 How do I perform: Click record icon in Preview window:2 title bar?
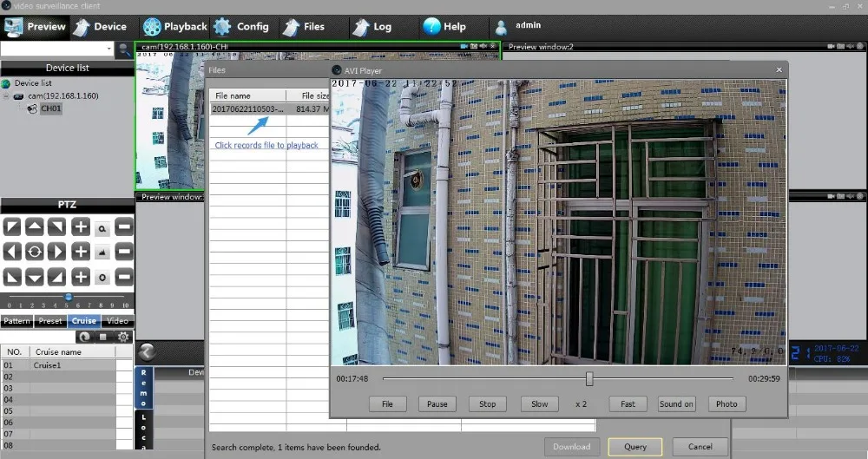tap(832, 47)
